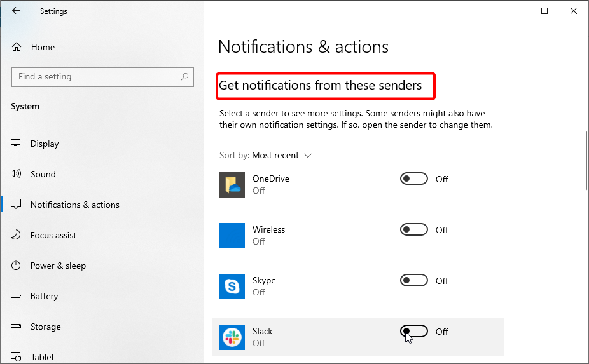
Task: Click the Skype app icon
Action: tap(232, 286)
